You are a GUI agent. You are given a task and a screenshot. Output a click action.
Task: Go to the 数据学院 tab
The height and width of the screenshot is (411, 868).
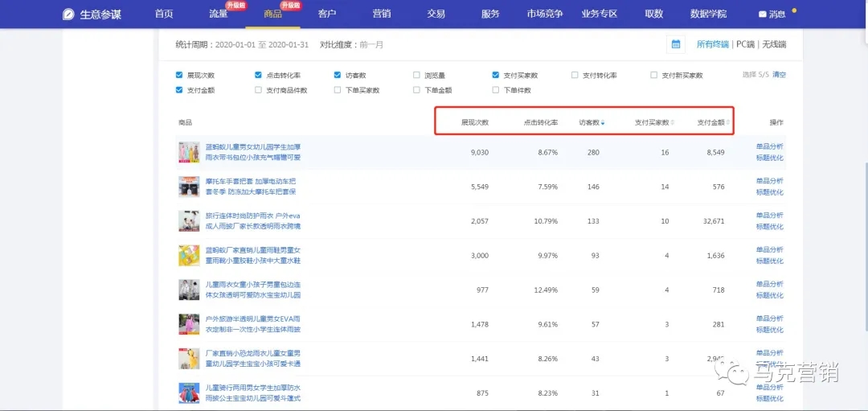click(x=708, y=14)
